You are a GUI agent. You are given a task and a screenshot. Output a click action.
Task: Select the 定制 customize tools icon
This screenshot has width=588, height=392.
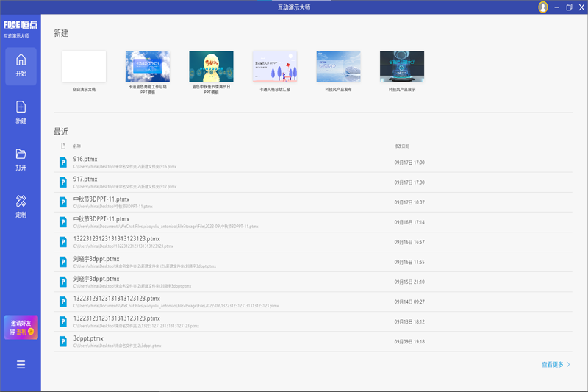tap(21, 206)
